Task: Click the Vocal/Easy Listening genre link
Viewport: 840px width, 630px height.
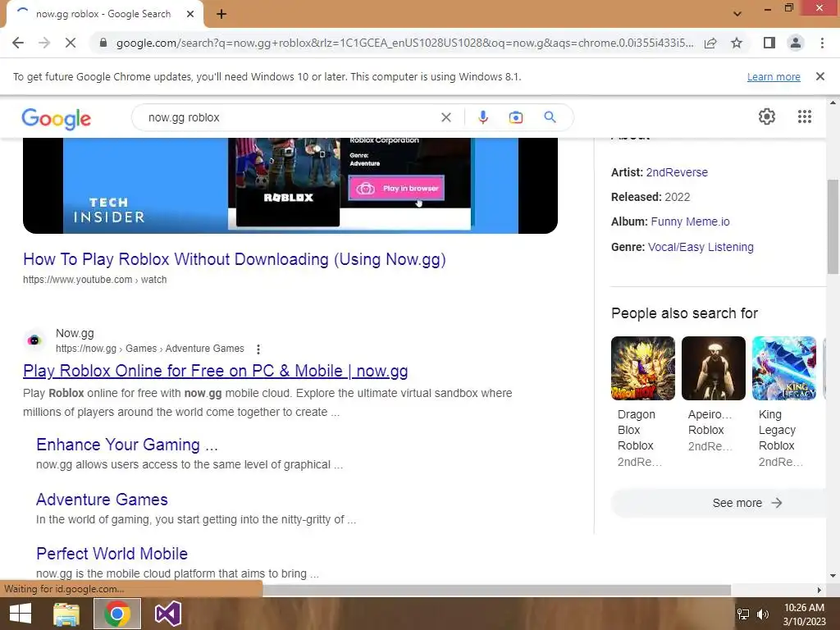Action: pyautogui.click(x=701, y=247)
